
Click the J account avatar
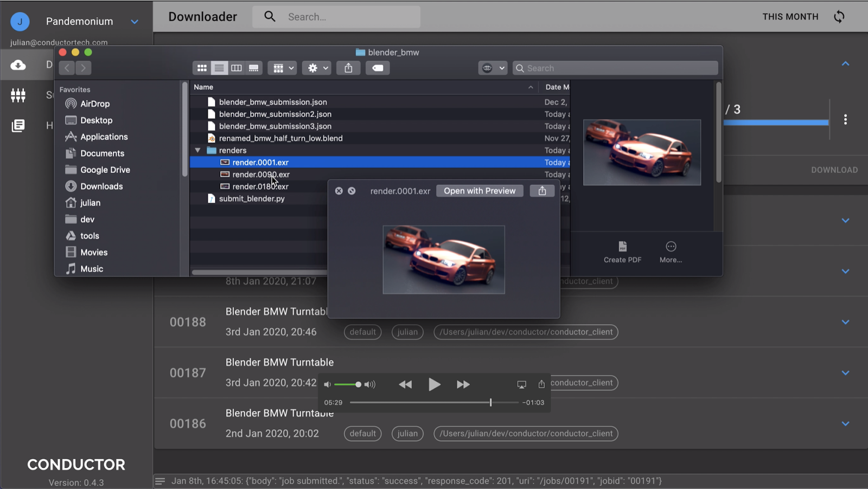click(x=20, y=22)
